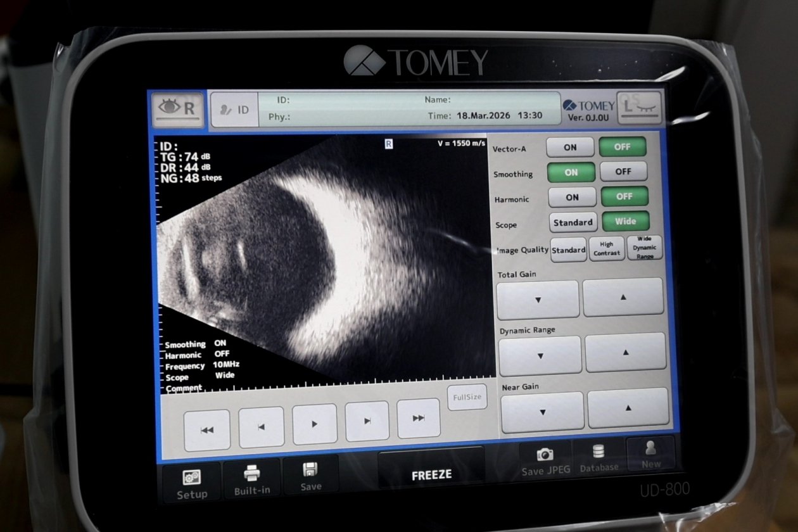This screenshot has width=798, height=532.
Task: Start a New patient record
Action: 650,454
